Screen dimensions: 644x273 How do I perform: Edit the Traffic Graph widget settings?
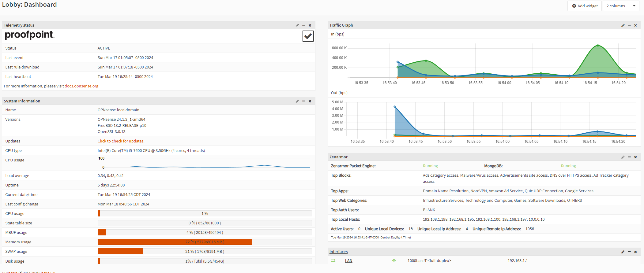(623, 25)
